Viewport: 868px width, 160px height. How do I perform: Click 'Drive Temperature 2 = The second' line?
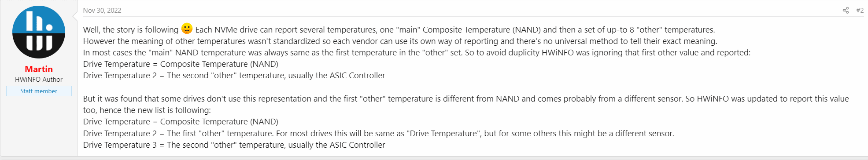point(234,75)
